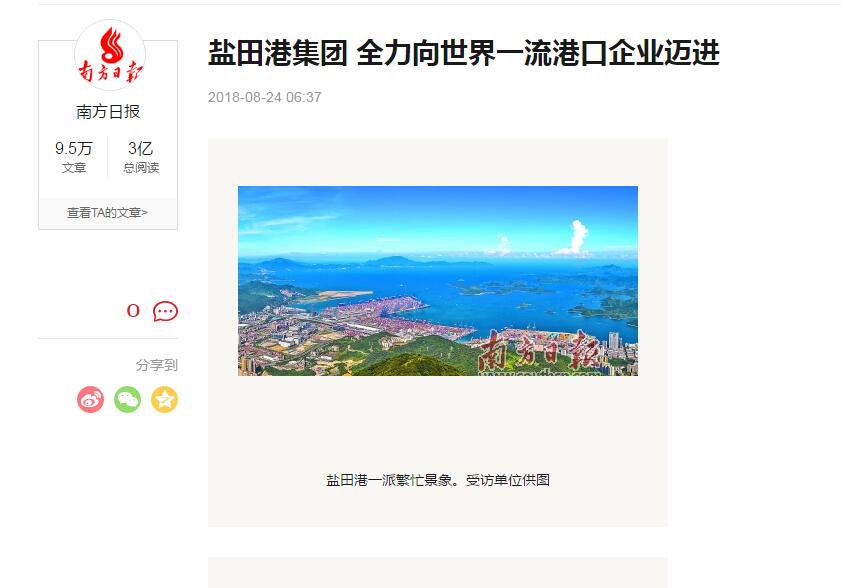Open the 查看TA的文章> link
The height and width of the screenshot is (588, 841).
point(107,213)
